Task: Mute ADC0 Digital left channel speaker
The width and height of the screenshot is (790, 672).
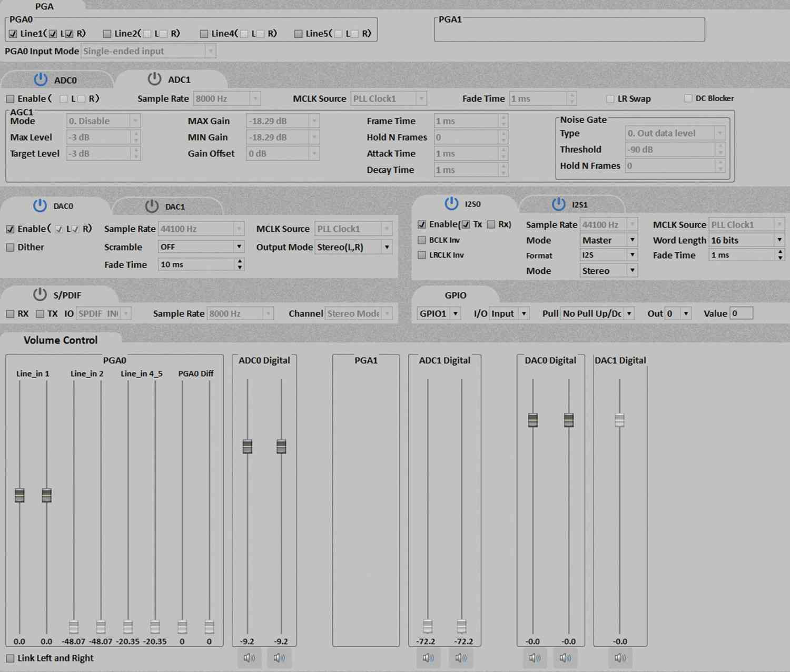Action: click(x=249, y=658)
